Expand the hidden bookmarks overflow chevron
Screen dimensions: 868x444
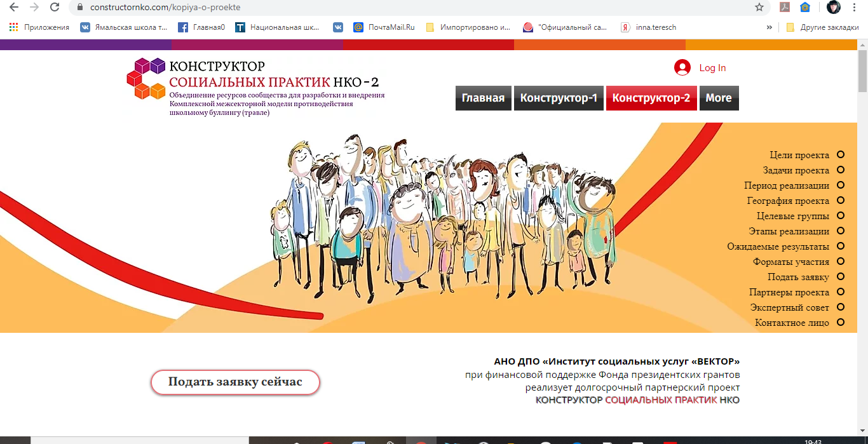(770, 27)
